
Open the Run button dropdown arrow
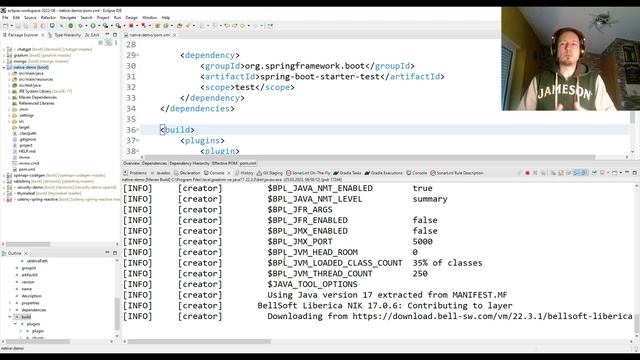pos(98,26)
